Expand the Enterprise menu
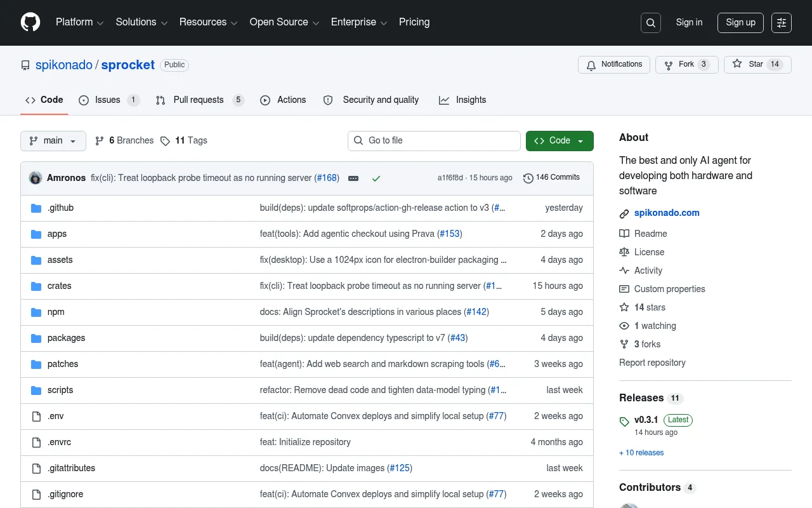Screen dimensions: 812x508 pyautogui.click(x=359, y=22)
